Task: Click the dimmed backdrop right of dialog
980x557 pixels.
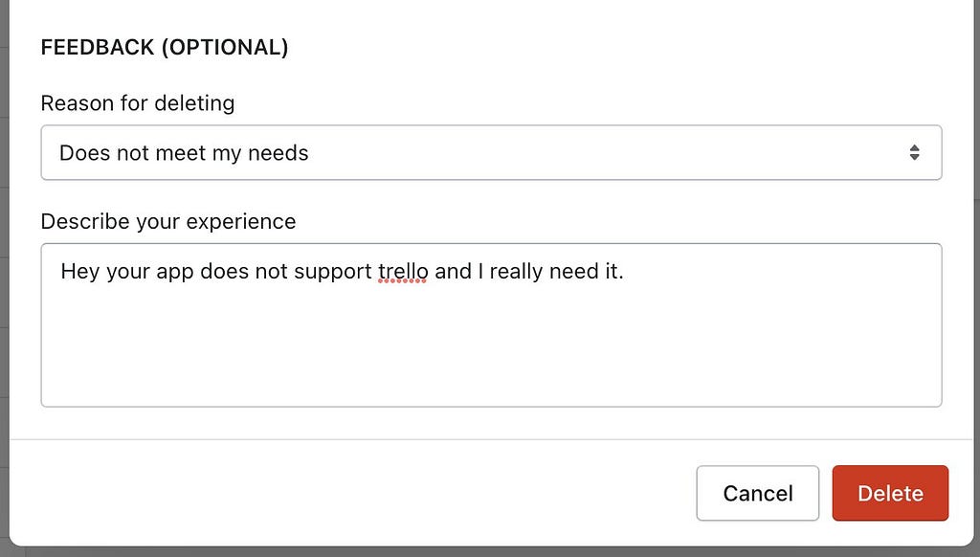Action: [977, 278]
